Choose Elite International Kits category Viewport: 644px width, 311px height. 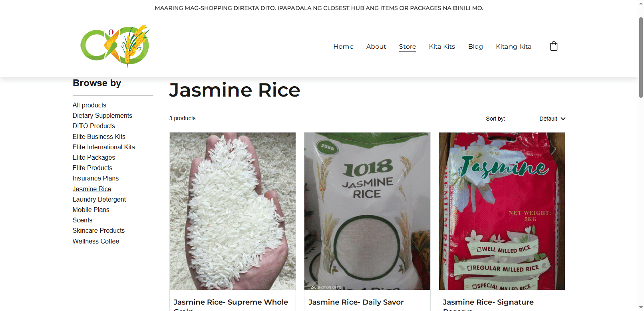tap(104, 147)
